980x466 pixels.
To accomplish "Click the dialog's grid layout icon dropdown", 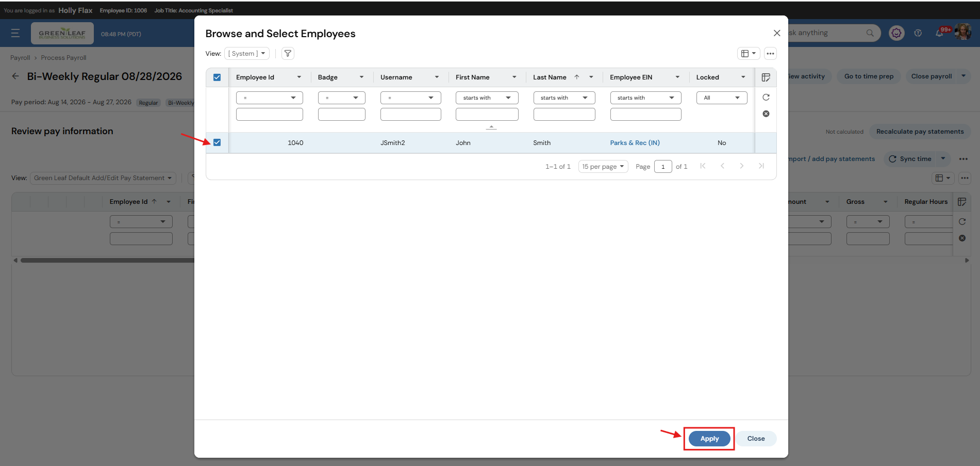I will coord(749,54).
